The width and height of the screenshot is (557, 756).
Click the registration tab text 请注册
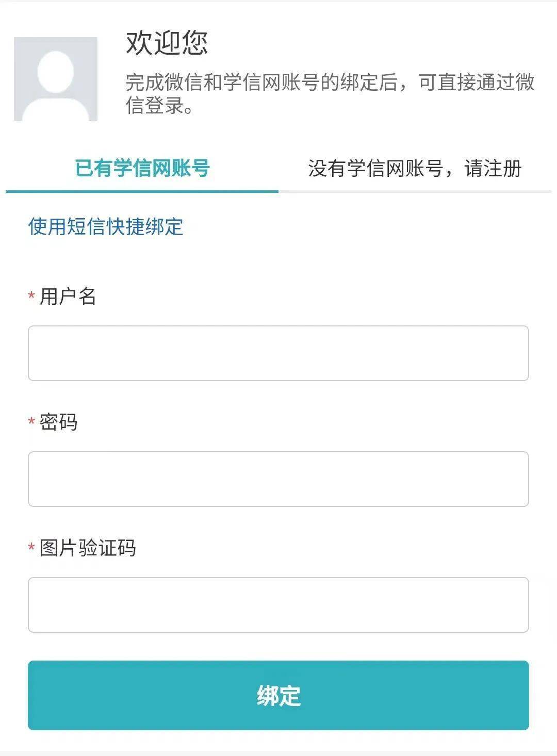[493, 168]
